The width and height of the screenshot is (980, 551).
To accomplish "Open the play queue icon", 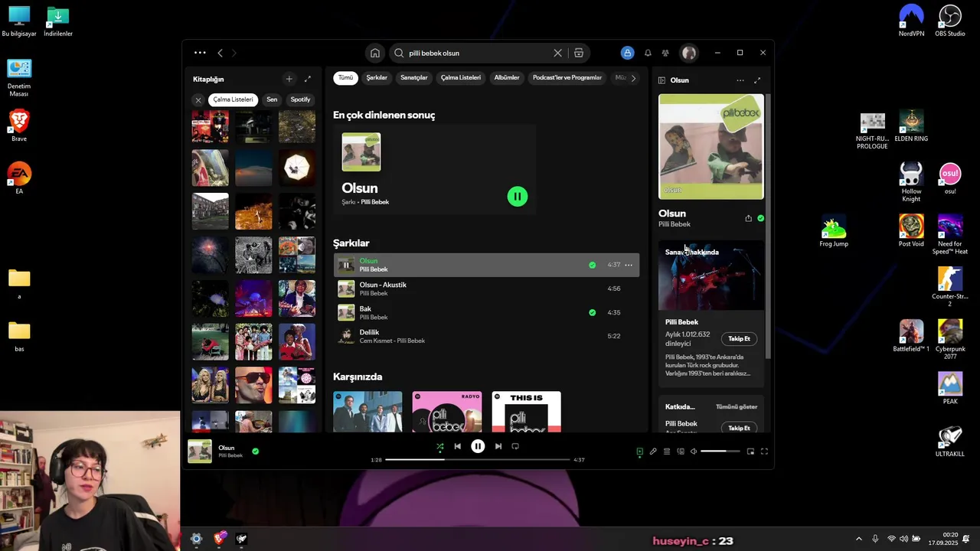I will pyautogui.click(x=667, y=452).
